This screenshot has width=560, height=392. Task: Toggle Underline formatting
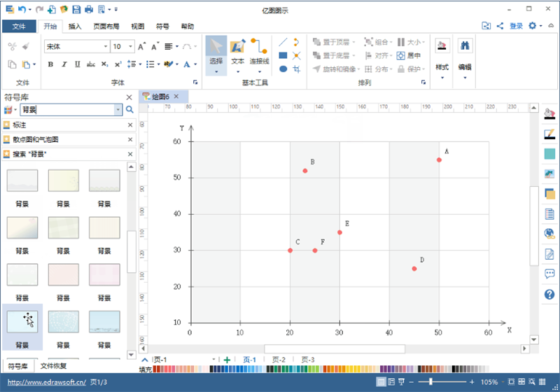(x=77, y=64)
